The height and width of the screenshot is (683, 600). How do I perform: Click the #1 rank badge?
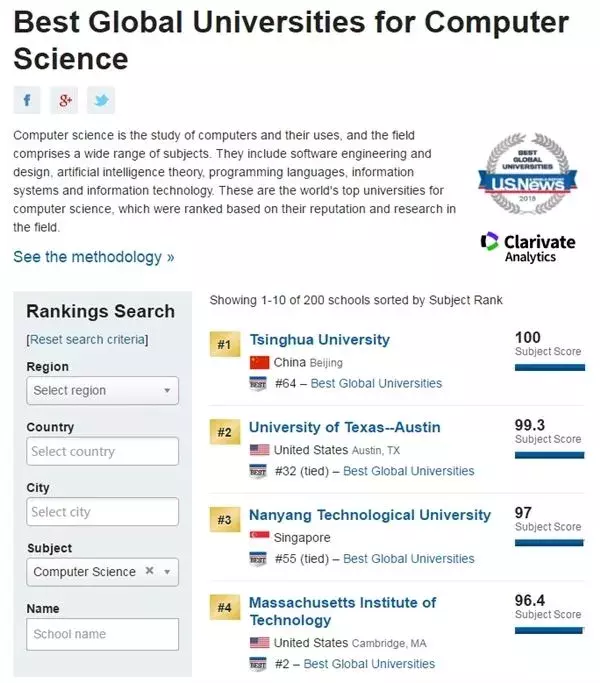pos(224,346)
